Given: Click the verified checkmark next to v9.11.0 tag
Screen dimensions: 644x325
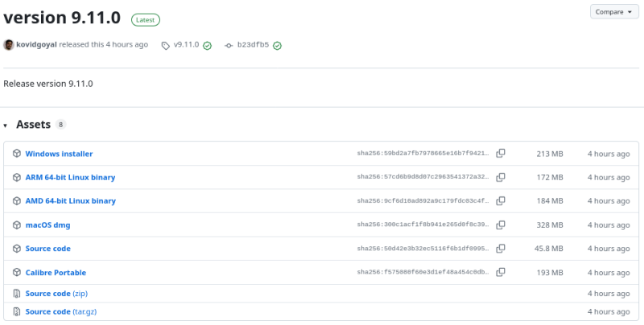Looking at the screenshot, I should point(208,46).
